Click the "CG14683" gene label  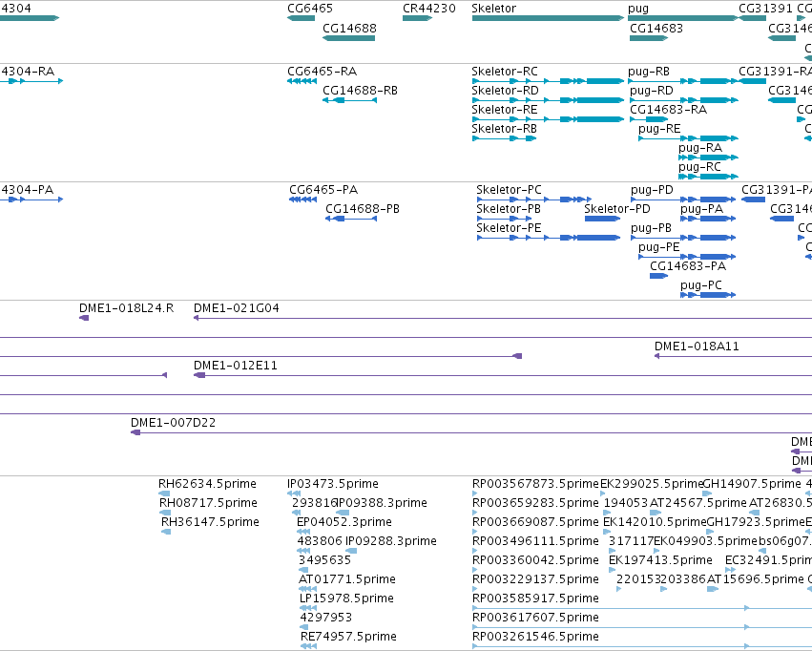[x=656, y=28]
